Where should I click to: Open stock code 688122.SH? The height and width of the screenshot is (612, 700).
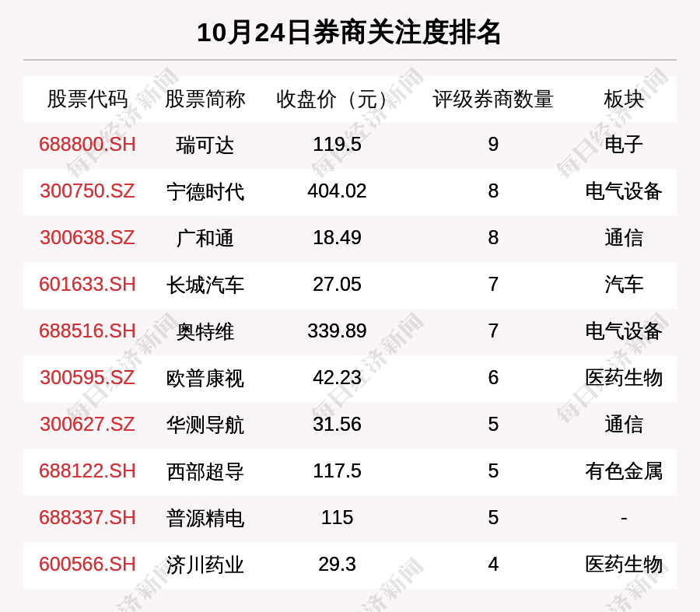[87, 471]
